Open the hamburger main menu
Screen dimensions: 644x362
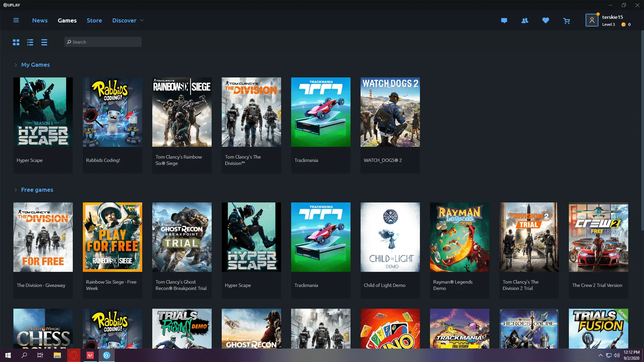16,20
